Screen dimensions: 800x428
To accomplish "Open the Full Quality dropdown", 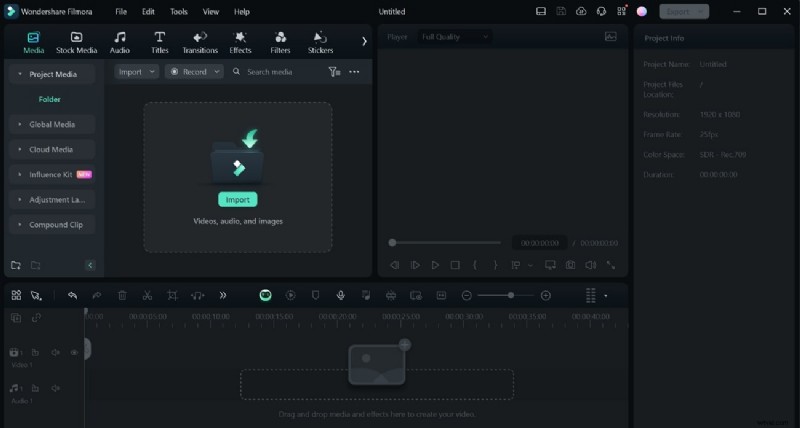I will tap(455, 37).
